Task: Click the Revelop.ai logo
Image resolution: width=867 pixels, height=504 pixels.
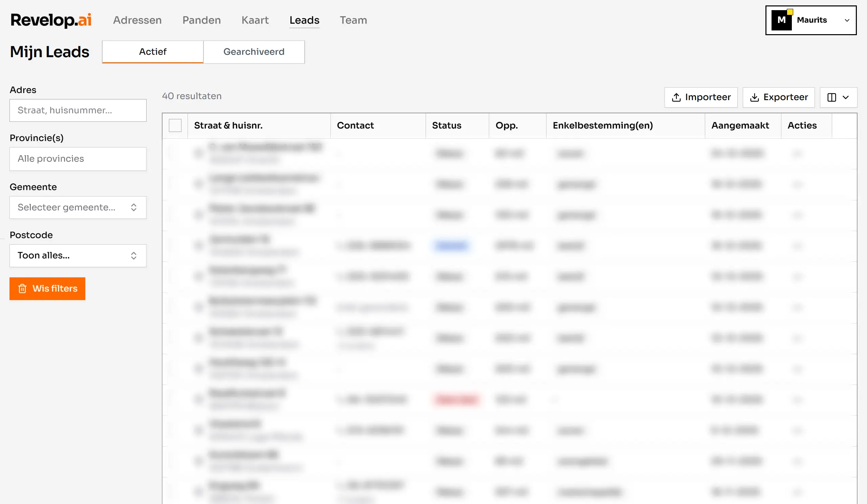Action: 50,20
